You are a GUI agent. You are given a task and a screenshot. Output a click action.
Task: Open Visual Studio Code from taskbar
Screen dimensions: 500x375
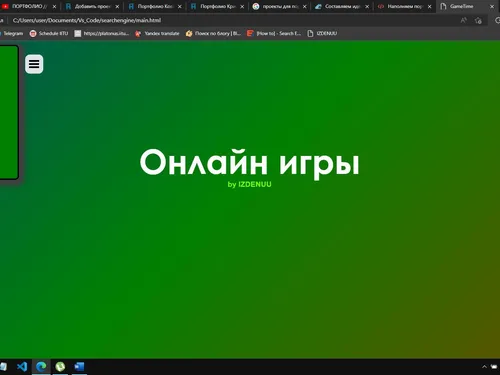tap(22, 367)
